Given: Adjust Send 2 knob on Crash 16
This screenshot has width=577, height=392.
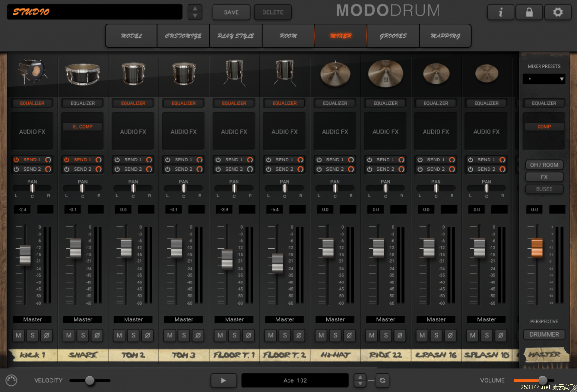Looking at the screenshot, I should [452, 169].
